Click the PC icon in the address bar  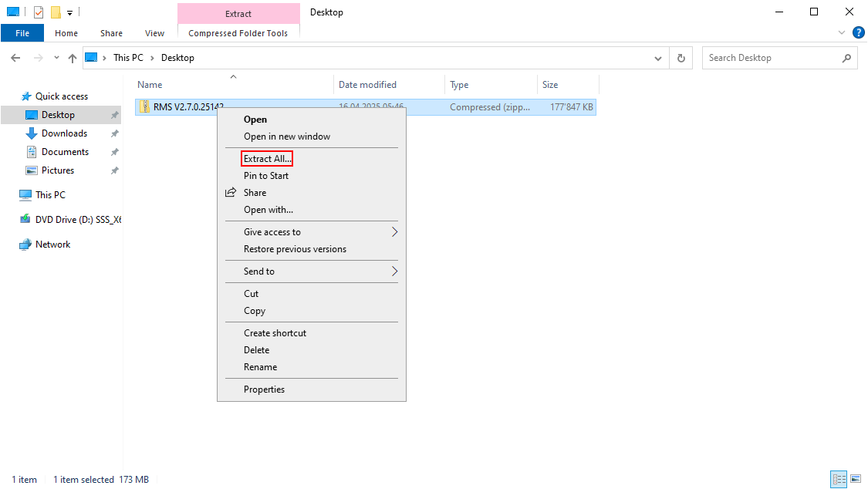91,58
